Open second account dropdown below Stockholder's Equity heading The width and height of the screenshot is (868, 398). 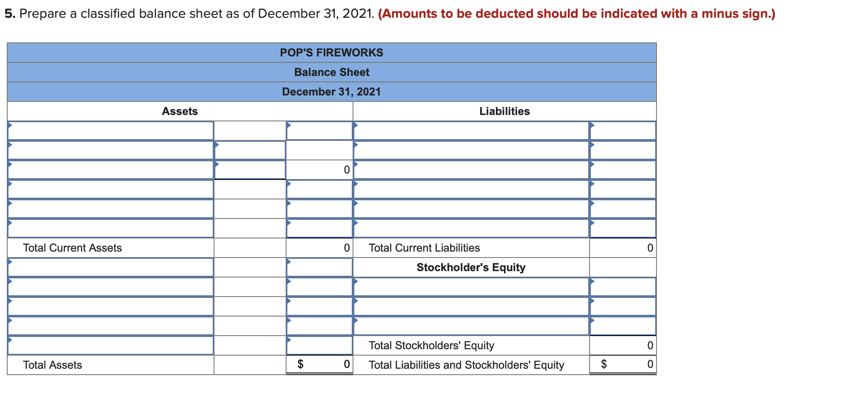[x=471, y=306]
